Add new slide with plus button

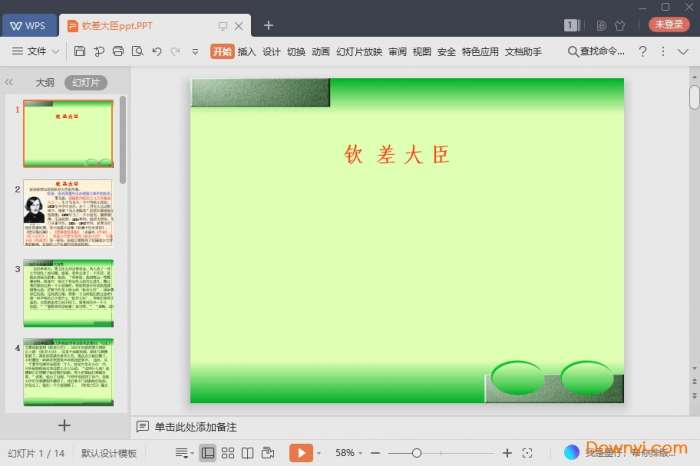click(64, 425)
